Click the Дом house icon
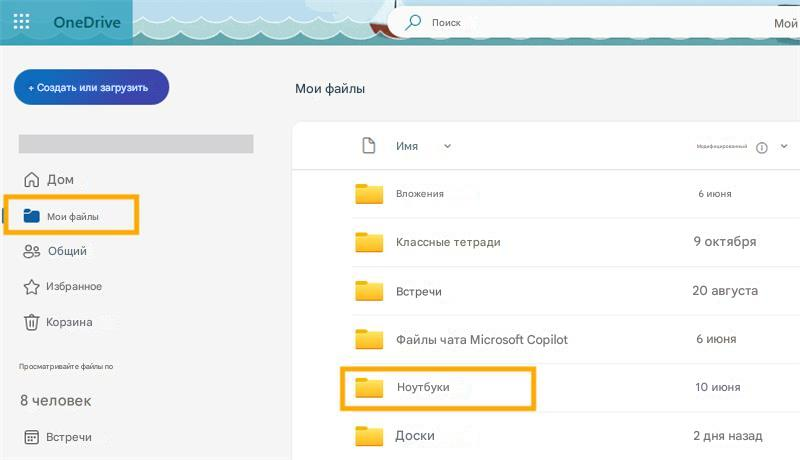This screenshot has height=460, width=800. [32, 180]
